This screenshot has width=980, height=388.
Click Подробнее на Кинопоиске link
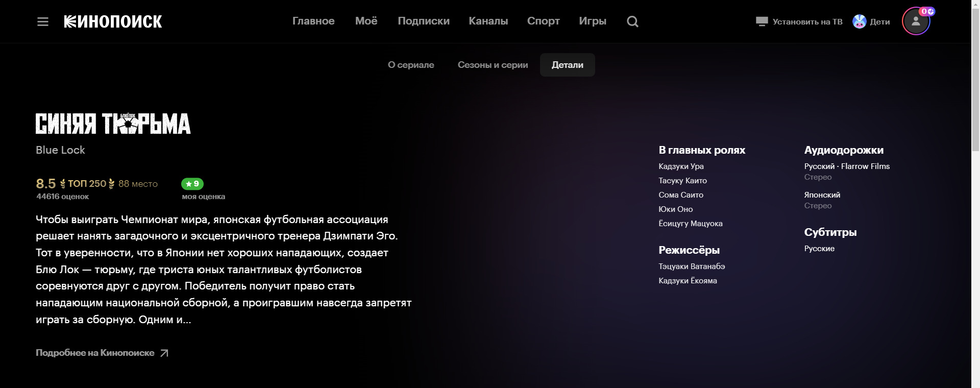[95, 353]
